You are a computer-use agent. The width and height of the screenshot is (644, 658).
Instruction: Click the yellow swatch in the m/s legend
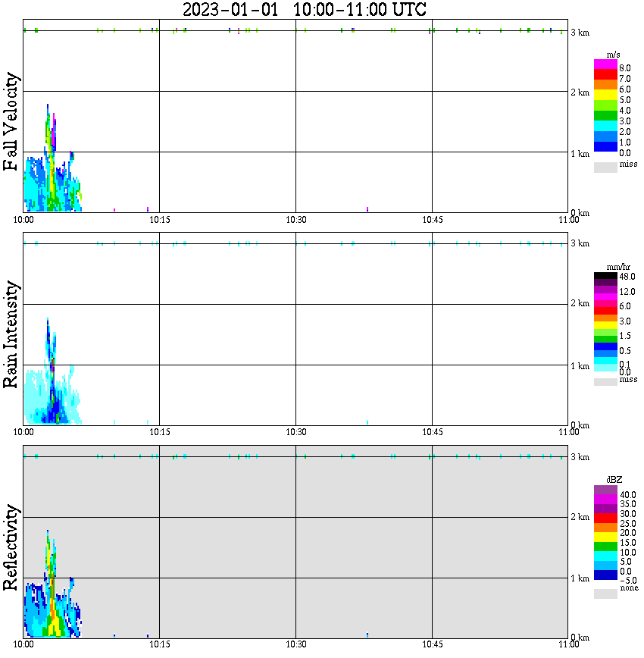pos(605,96)
